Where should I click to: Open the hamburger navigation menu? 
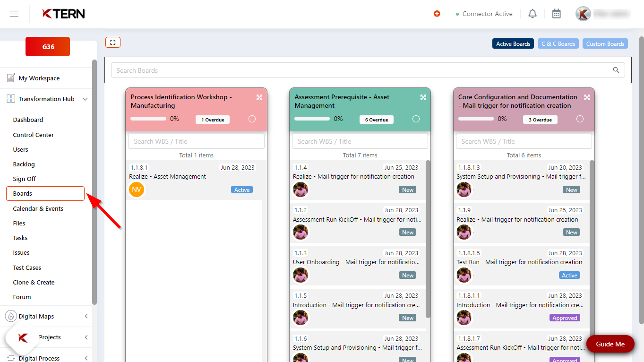click(14, 14)
